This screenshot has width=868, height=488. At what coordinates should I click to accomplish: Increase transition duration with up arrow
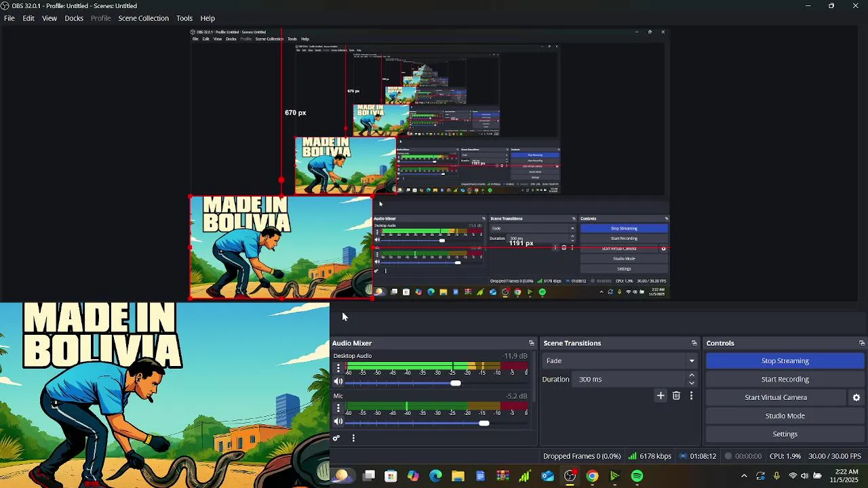coord(692,375)
